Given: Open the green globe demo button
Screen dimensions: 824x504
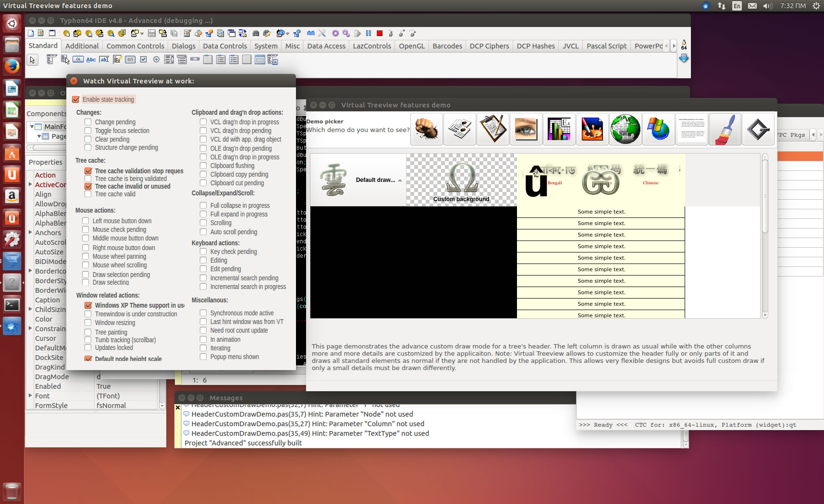Looking at the screenshot, I should [626, 129].
